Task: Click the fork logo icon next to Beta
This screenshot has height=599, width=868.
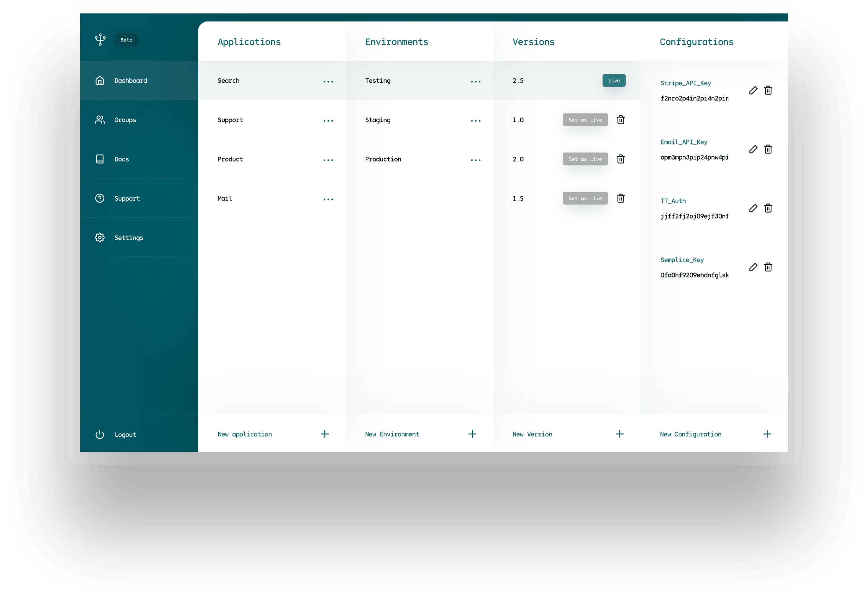Action: click(100, 39)
